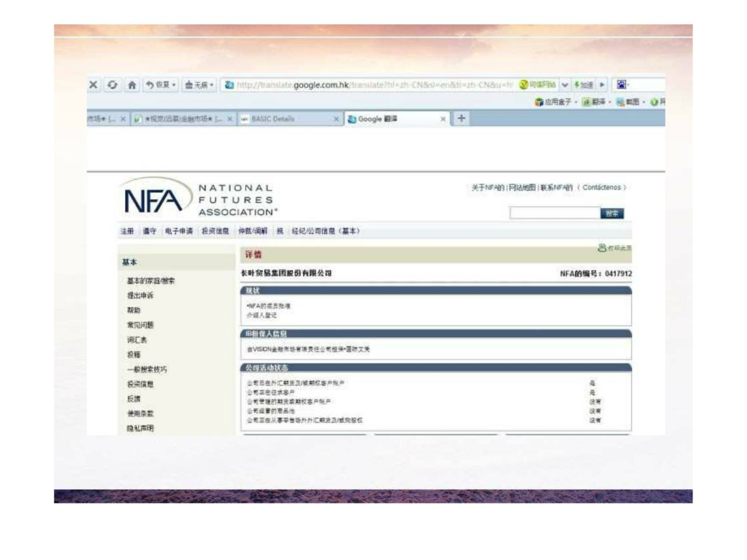
Task: Reload the page with refresh icon
Action: pos(112,85)
